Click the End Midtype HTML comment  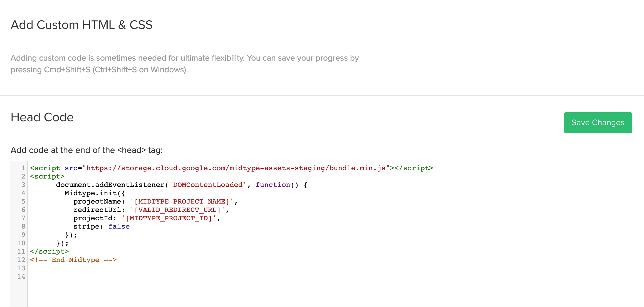click(73, 260)
